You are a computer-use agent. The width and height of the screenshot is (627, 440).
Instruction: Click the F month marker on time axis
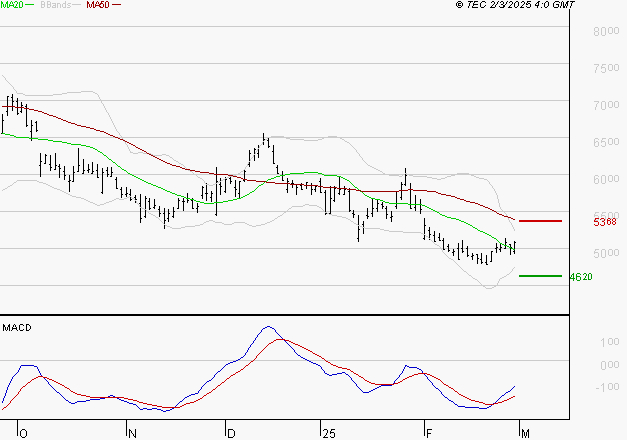[429, 434]
